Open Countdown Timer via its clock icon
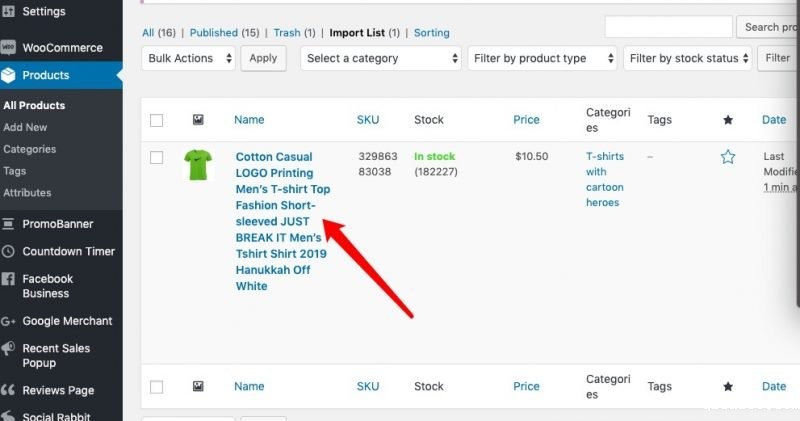The width and height of the screenshot is (800, 421). [9, 251]
